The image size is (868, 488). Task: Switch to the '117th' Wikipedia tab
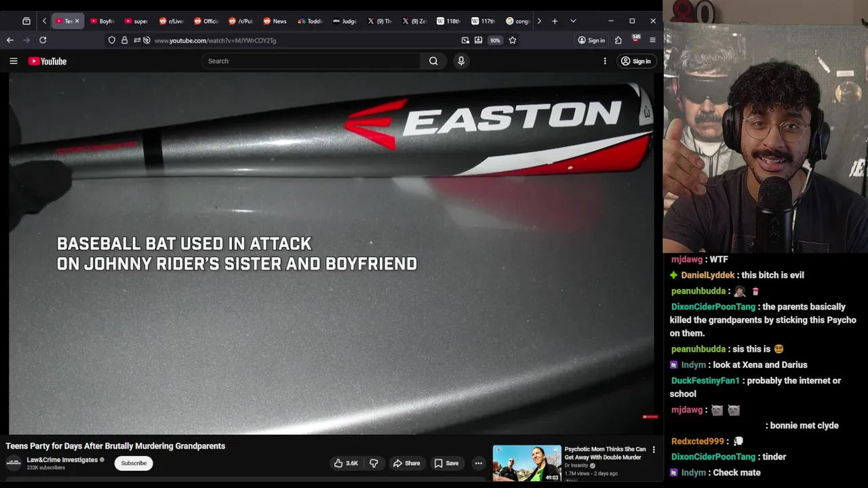[x=483, y=21]
